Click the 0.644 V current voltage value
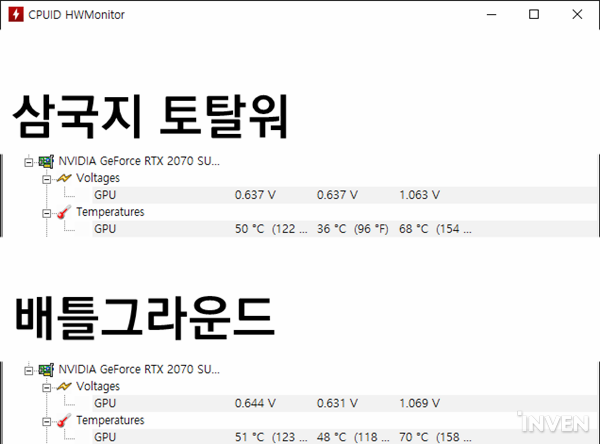This screenshot has width=600, height=444. coord(255,403)
